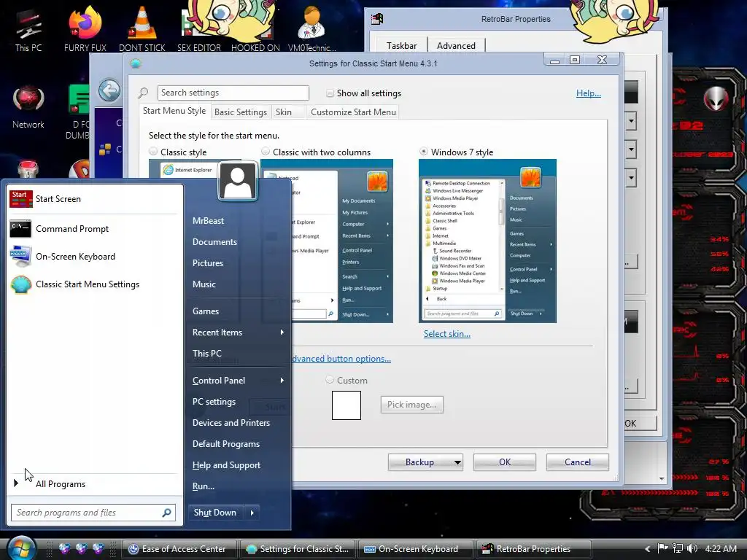Enable Show all settings checkbox
The width and height of the screenshot is (747, 560).
coord(330,93)
